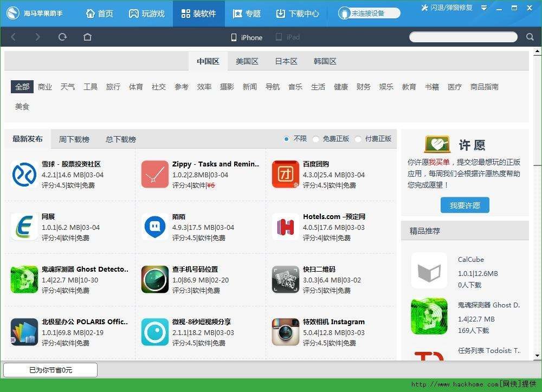Open the 北极星办公 POLARIS Office icon

pyautogui.click(x=24, y=332)
